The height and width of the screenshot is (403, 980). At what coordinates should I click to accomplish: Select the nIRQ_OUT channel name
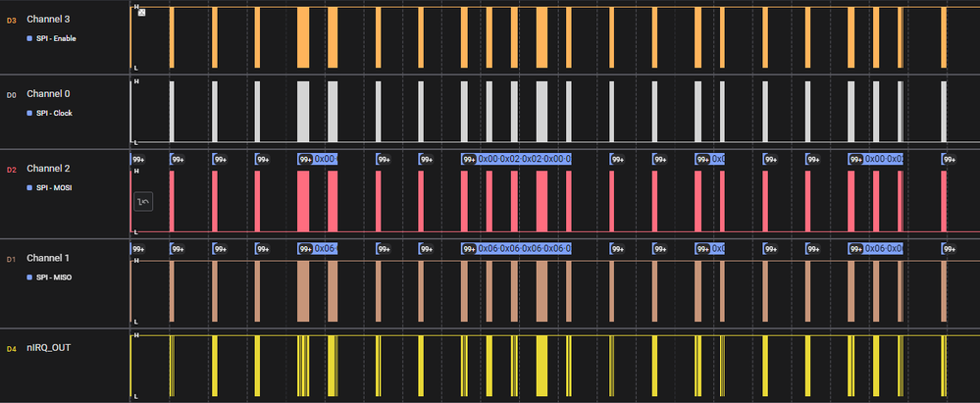[x=49, y=347]
